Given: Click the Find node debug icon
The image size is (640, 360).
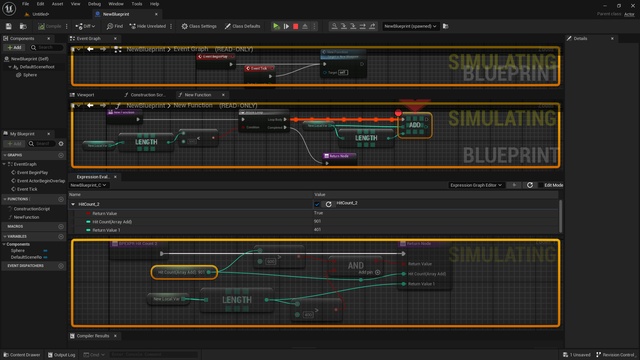Looking at the screenshot, I should coord(334,26).
